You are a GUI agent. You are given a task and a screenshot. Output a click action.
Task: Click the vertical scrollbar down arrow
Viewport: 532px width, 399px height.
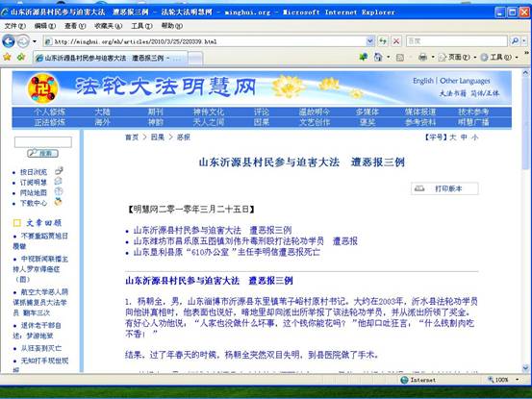525,367
